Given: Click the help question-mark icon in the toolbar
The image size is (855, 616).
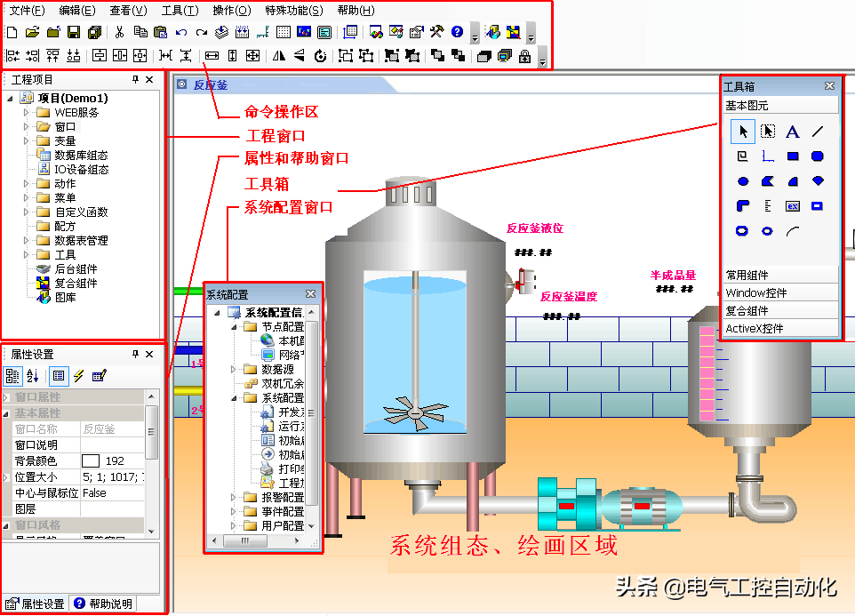Looking at the screenshot, I should pyautogui.click(x=456, y=32).
